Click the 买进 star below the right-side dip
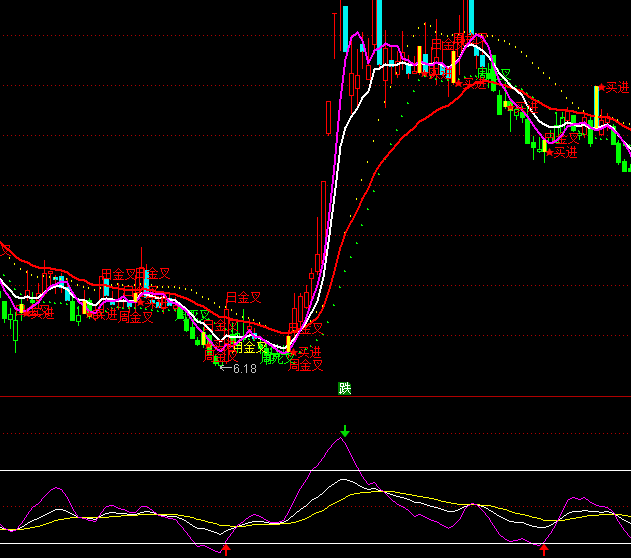 [562, 153]
